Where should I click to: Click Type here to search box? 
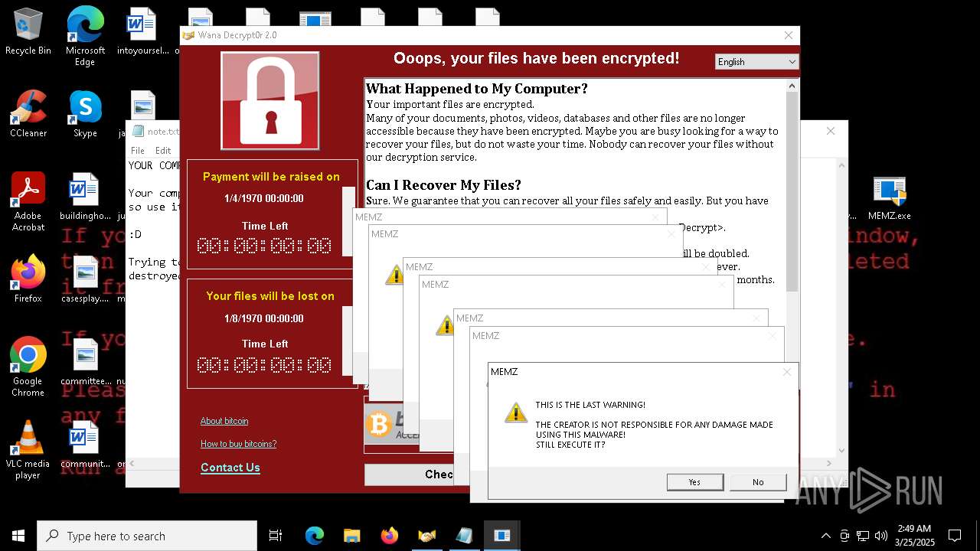147,536
